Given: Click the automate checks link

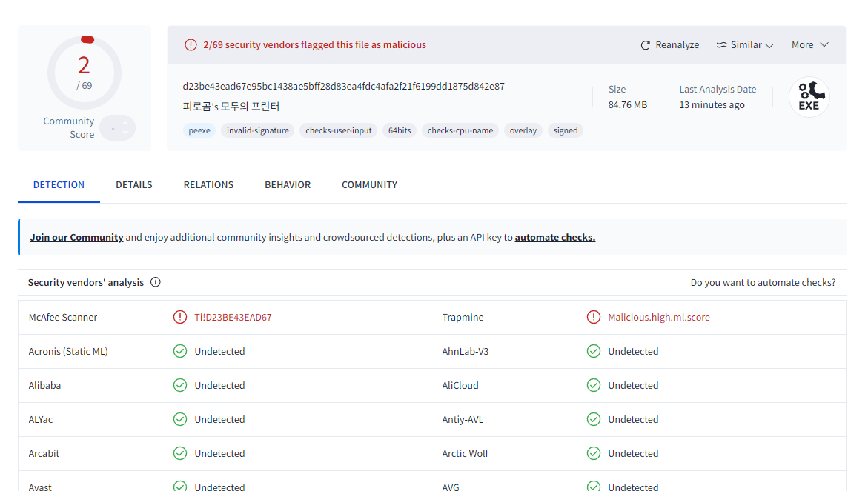Looking at the screenshot, I should coord(555,238).
